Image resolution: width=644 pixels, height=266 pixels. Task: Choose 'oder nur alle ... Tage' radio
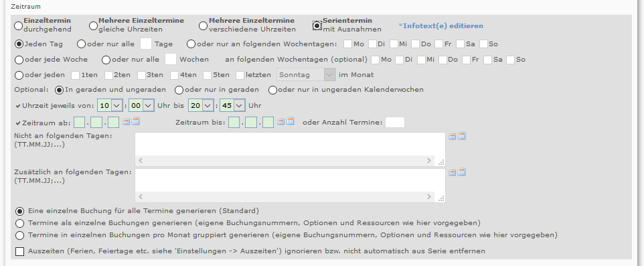[81, 44]
